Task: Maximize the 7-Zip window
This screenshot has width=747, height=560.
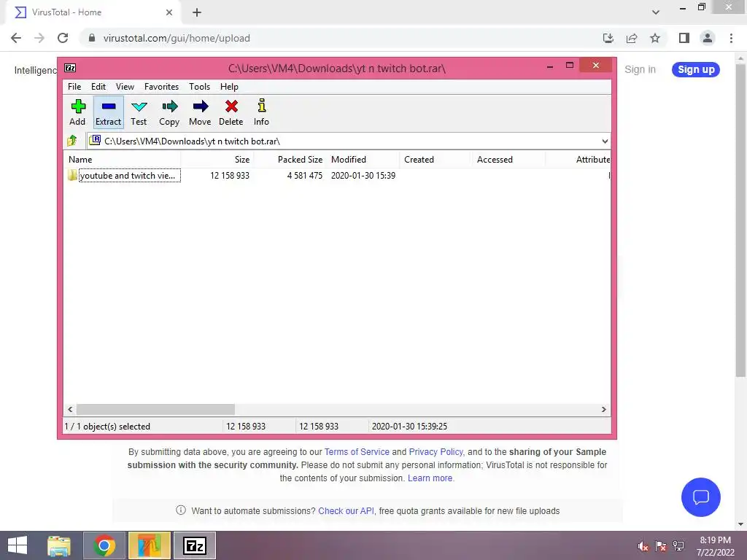Action: tap(569, 65)
